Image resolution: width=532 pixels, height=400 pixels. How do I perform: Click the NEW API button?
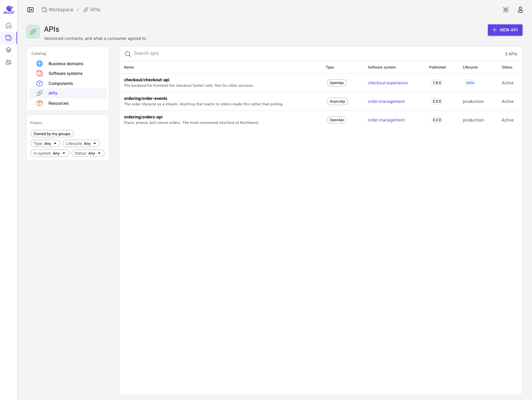point(505,30)
